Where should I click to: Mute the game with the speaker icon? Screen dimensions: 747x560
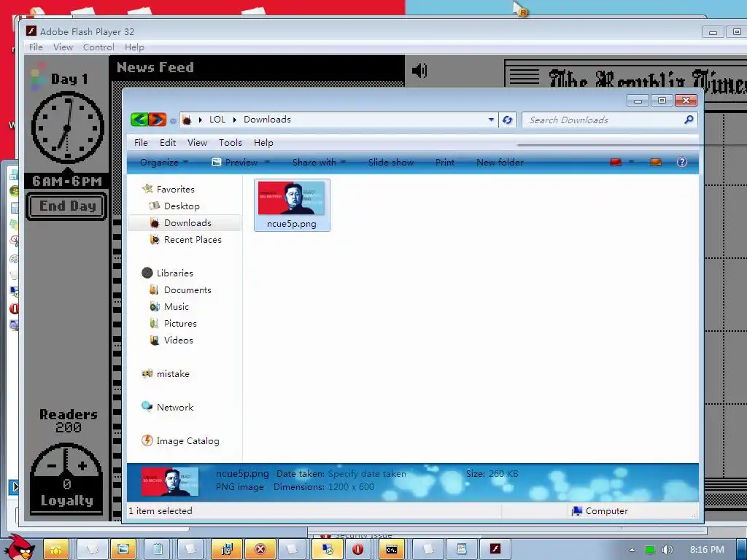point(419,71)
